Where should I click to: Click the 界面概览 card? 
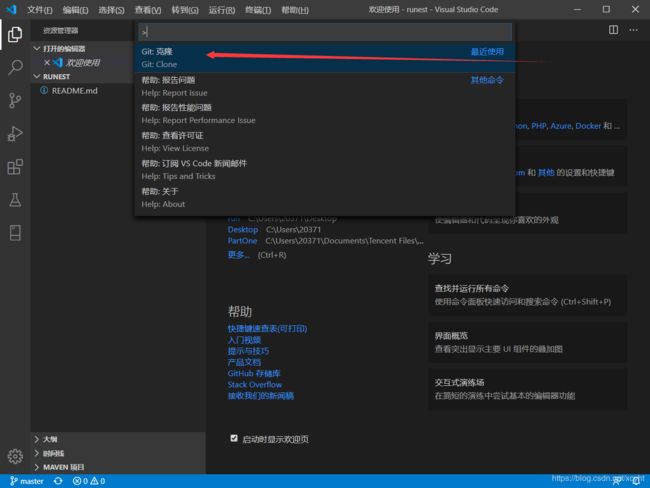[x=527, y=342]
